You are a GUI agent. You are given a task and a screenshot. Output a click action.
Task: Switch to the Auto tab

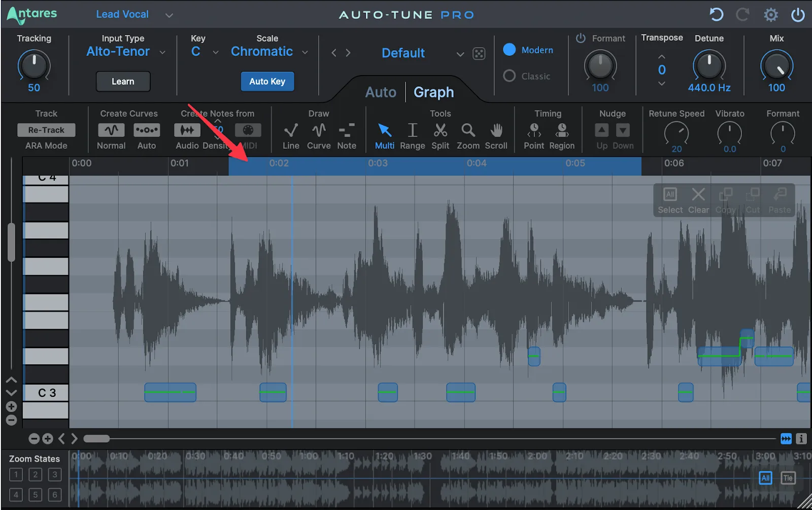[x=380, y=92]
